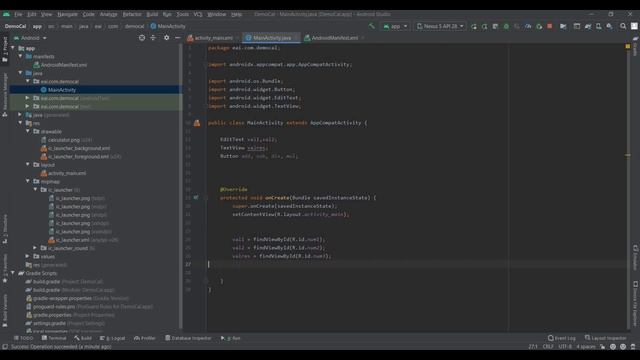Click the CRLF line separator in status bar
The image size is (640, 360).
(548, 347)
